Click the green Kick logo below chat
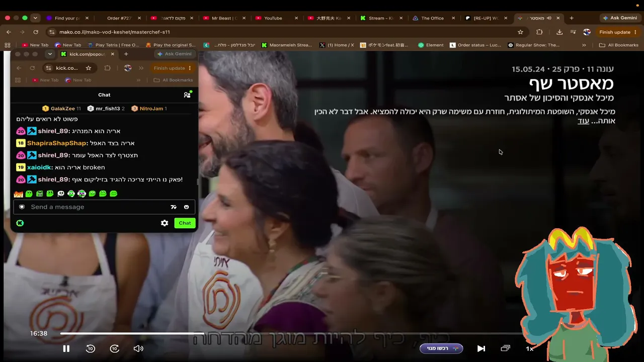644x362 pixels. 20,223
